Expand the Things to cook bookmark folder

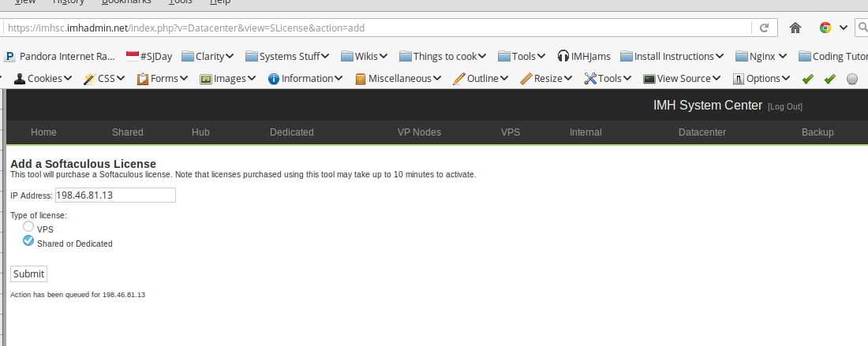click(443, 56)
